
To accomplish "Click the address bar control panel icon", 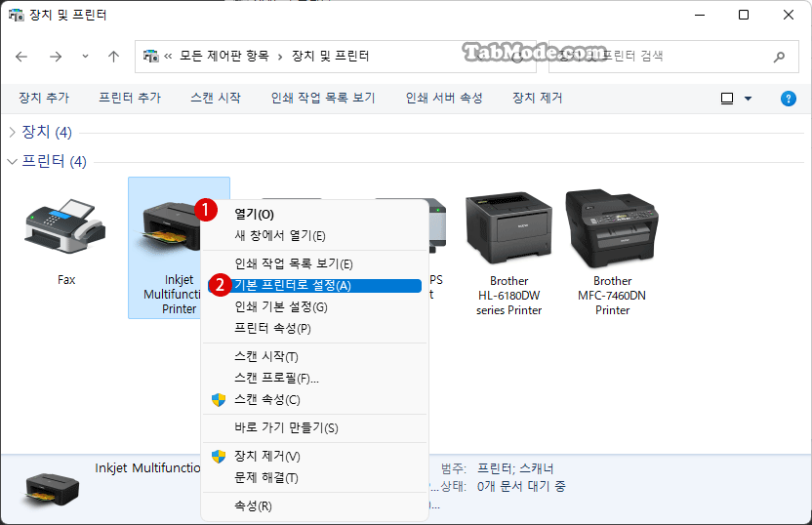I will click(150, 56).
